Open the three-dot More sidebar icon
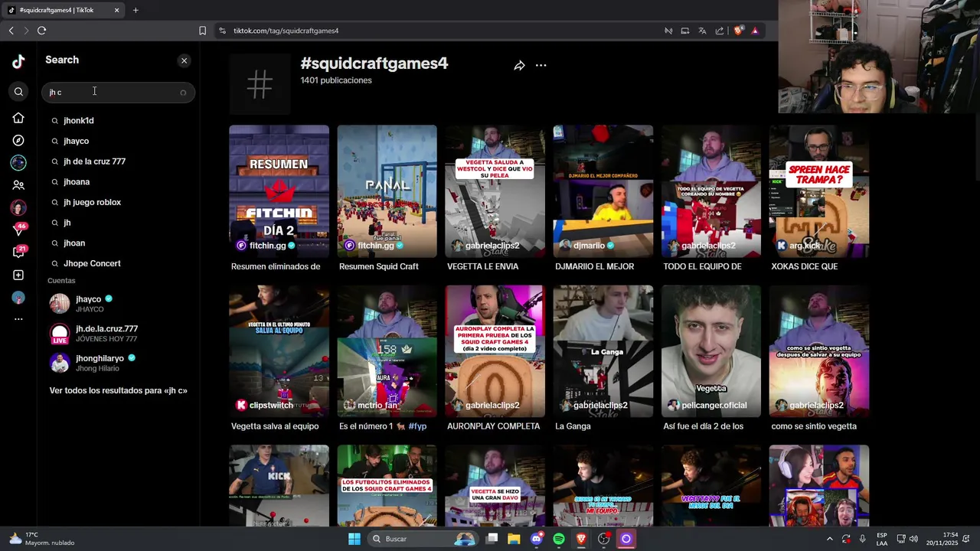Screen dimensions: 980x551 [x=18, y=319]
